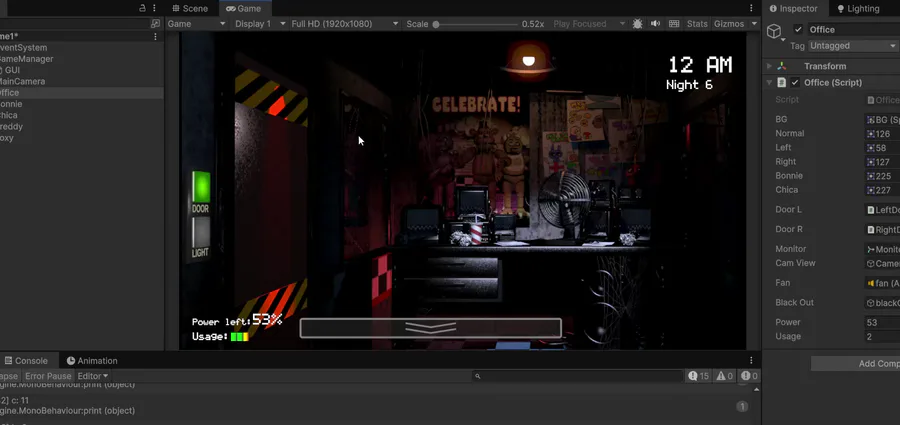Click the Bonnie sprite field 225
Image resolution: width=900 pixels, height=425 pixels.
coord(883,176)
